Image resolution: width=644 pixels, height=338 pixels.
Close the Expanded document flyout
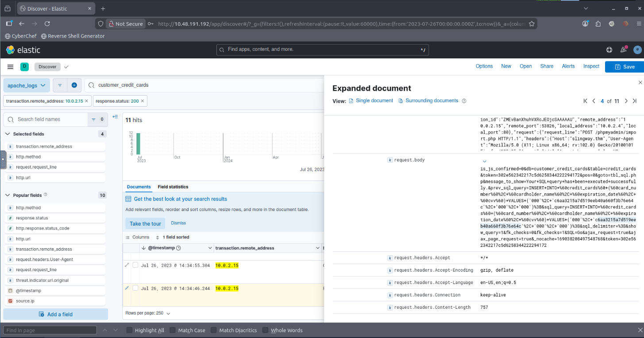coord(640,82)
